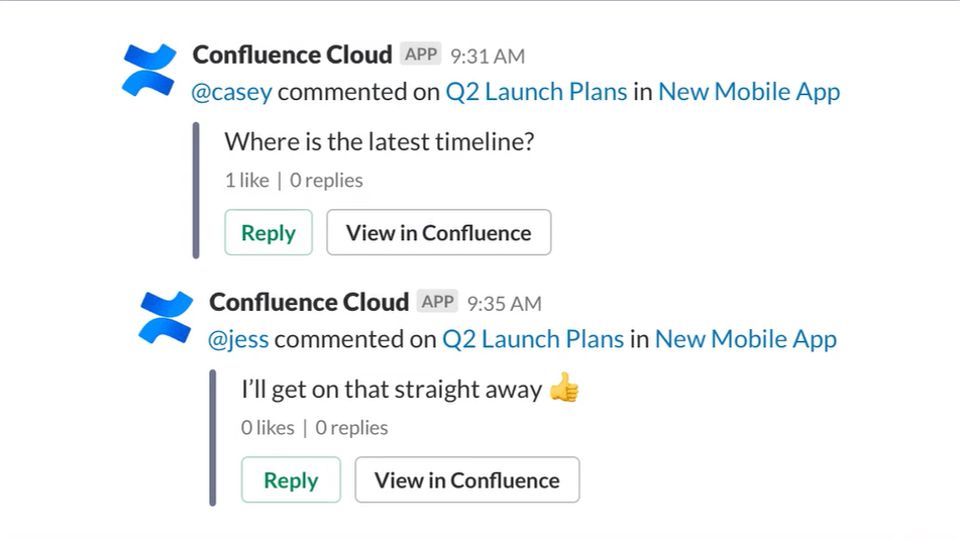Click the 9:31 AM timestamp
960x540 pixels.
click(487, 56)
